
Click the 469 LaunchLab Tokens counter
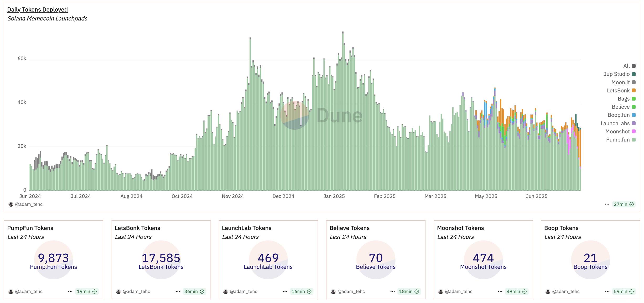[x=268, y=261]
